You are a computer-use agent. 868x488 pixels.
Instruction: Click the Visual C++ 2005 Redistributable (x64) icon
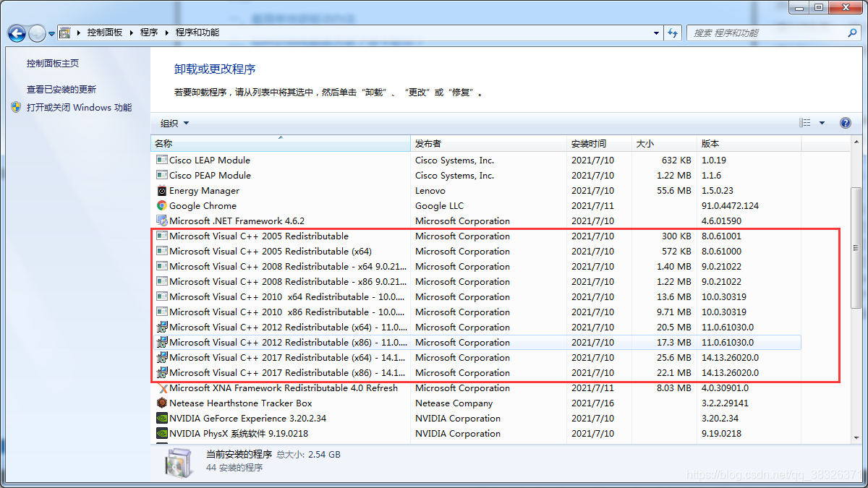162,252
